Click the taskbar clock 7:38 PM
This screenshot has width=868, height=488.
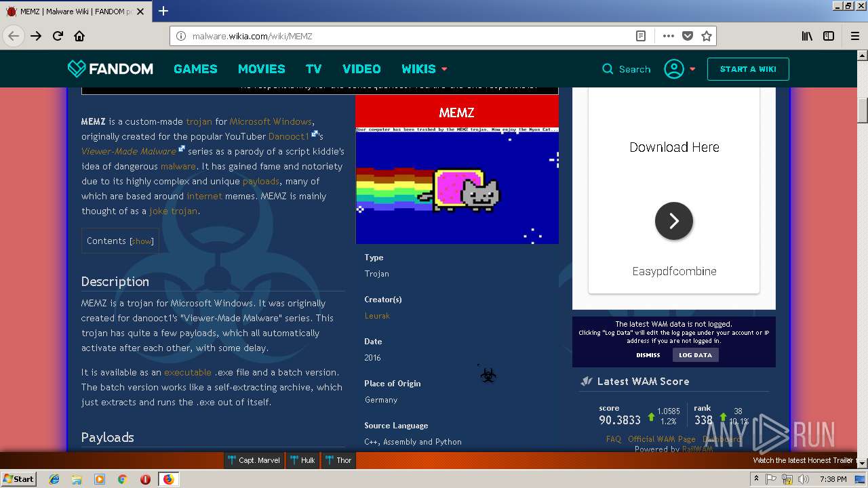[x=833, y=479]
